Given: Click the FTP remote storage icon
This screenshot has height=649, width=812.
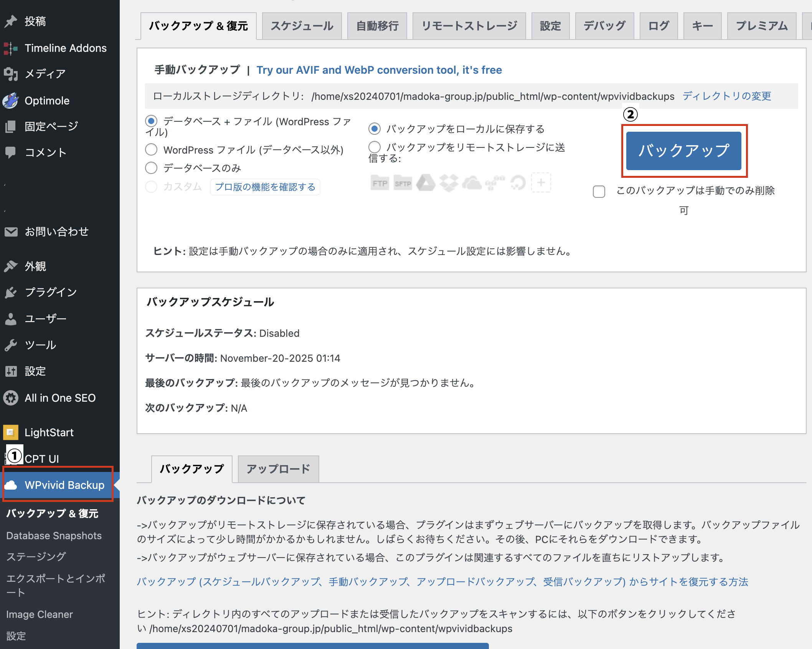Looking at the screenshot, I should point(380,183).
